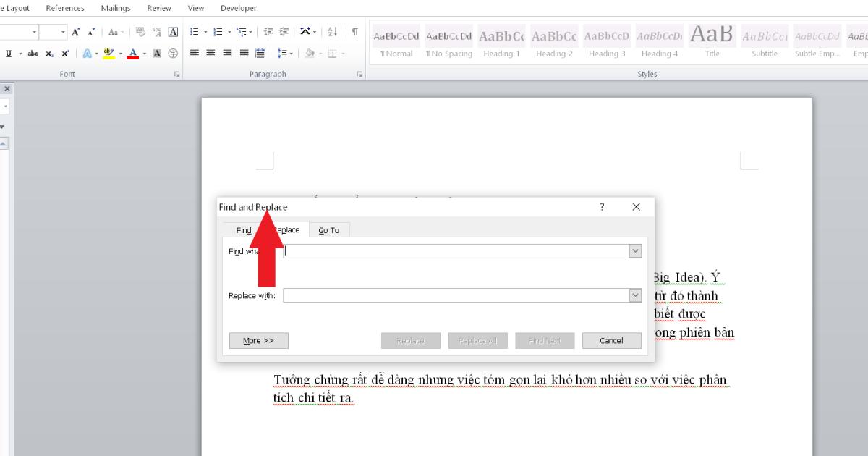The height and width of the screenshot is (456, 868).
Task: Click the Cancel button
Action: (612, 340)
